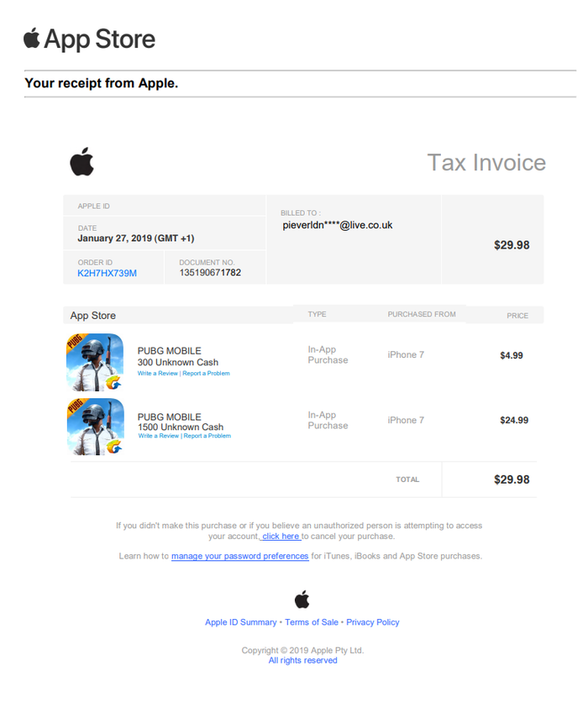Select the billed-to email address
This screenshot has width=588, height=718.
click(x=338, y=225)
